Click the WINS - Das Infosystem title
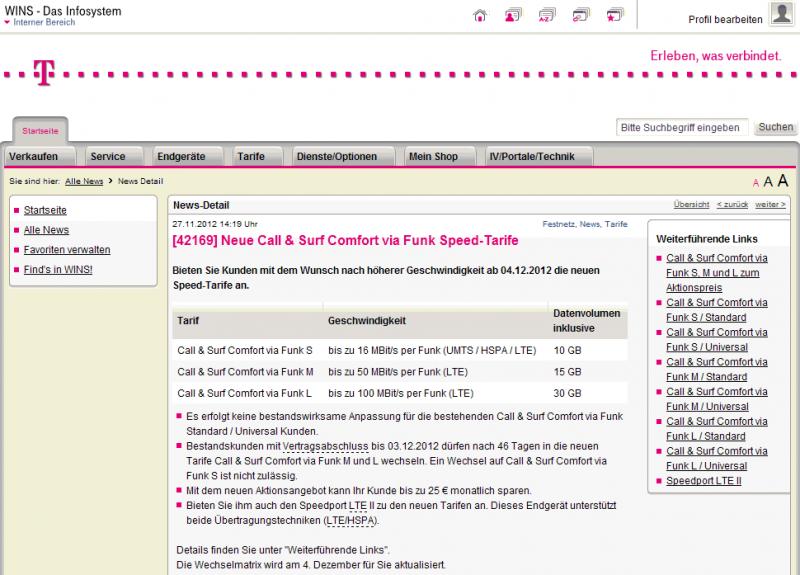The image size is (800, 575). point(63,11)
